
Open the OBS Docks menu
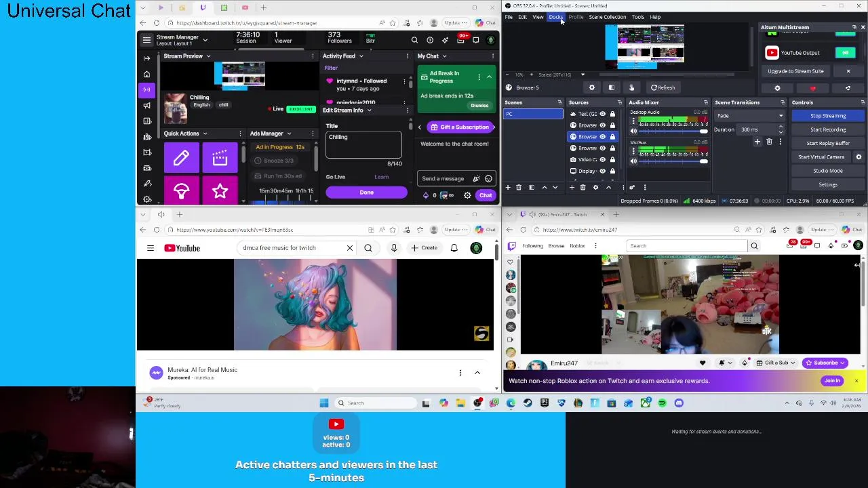click(x=556, y=17)
